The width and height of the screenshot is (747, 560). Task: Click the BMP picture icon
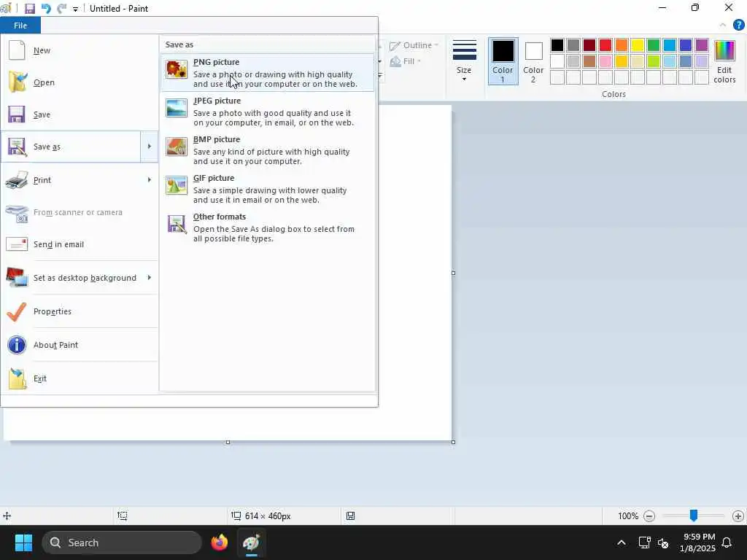[x=177, y=146]
